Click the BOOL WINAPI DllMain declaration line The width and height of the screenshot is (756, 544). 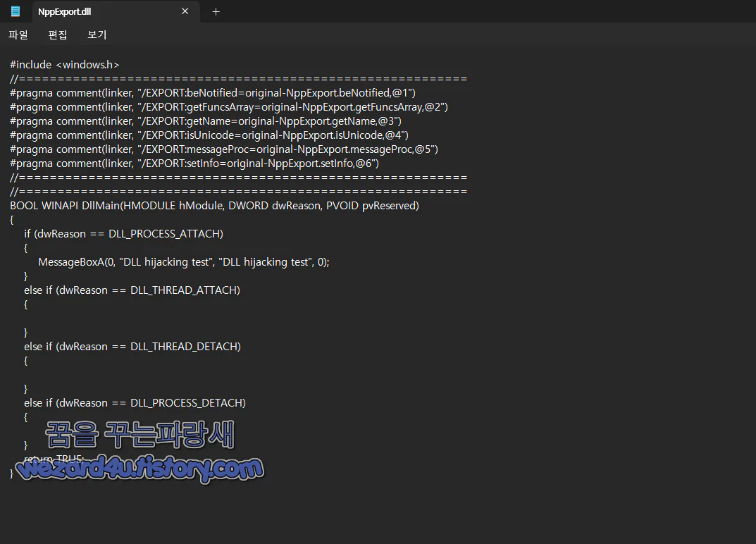pos(215,206)
